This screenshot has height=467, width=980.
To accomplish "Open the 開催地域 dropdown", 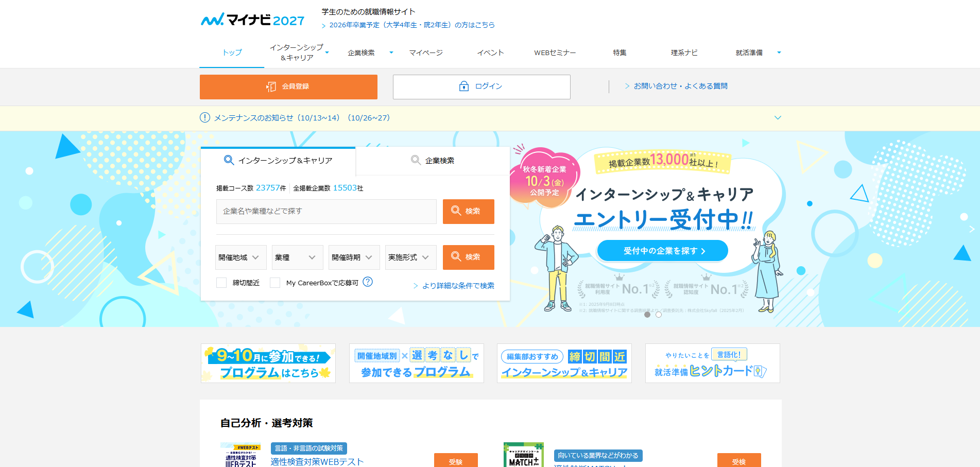I will (x=240, y=257).
